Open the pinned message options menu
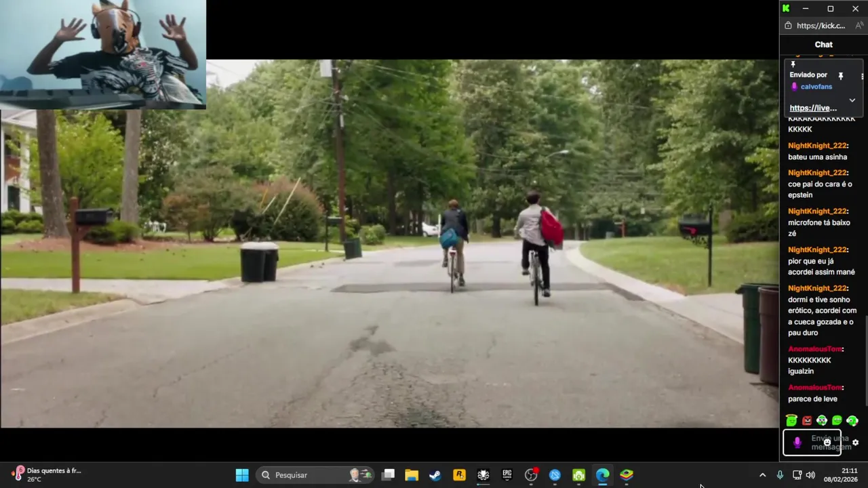The height and width of the screenshot is (488, 868). click(862, 76)
